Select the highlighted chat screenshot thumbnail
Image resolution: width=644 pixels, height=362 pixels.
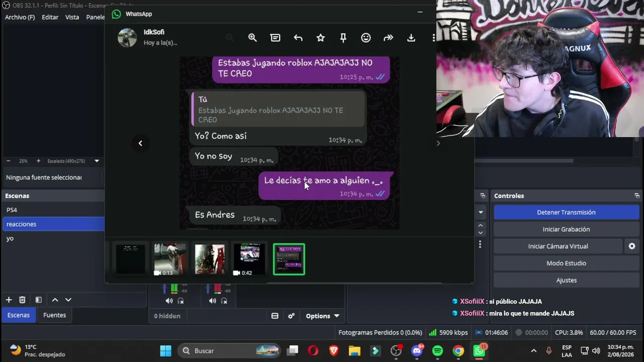(289, 259)
